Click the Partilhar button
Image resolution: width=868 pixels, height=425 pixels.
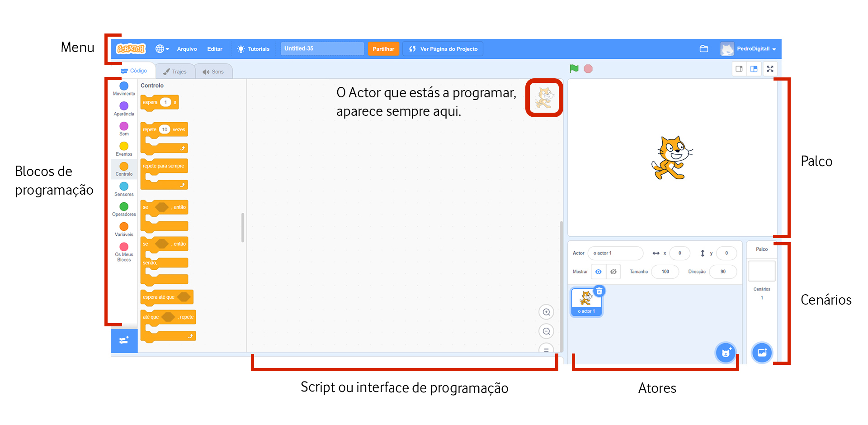coord(383,49)
